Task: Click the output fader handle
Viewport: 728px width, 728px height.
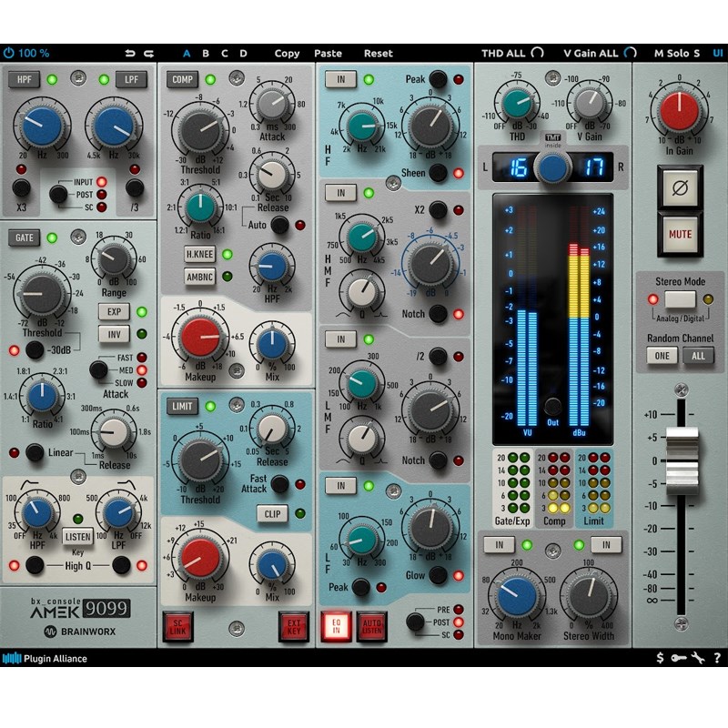Action: 682,460
